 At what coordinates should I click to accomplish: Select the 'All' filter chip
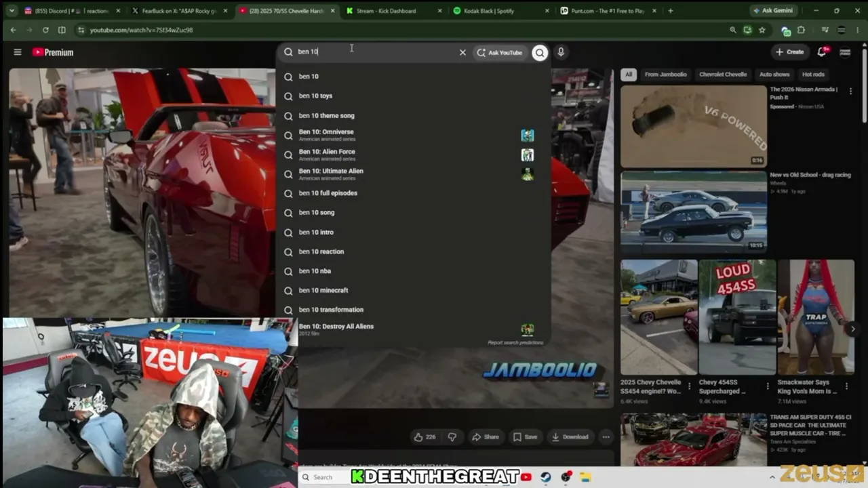click(x=629, y=75)
